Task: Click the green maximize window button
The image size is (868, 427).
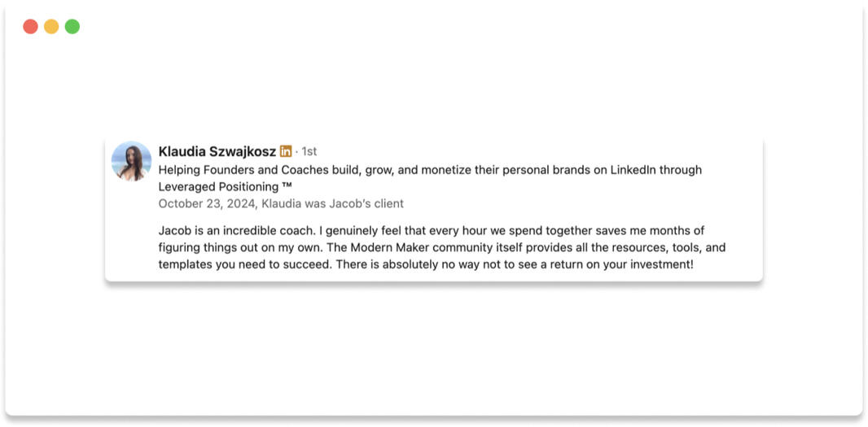Action: (x=72, y=27)
